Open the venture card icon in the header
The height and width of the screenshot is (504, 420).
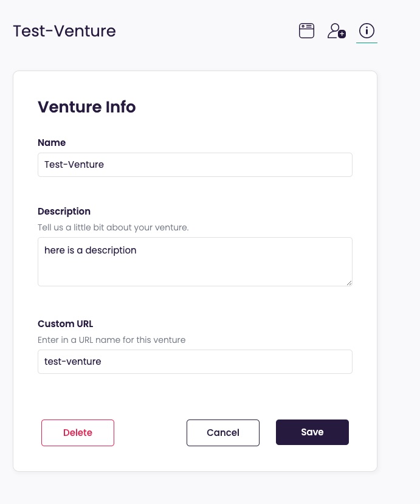[306, 30]
